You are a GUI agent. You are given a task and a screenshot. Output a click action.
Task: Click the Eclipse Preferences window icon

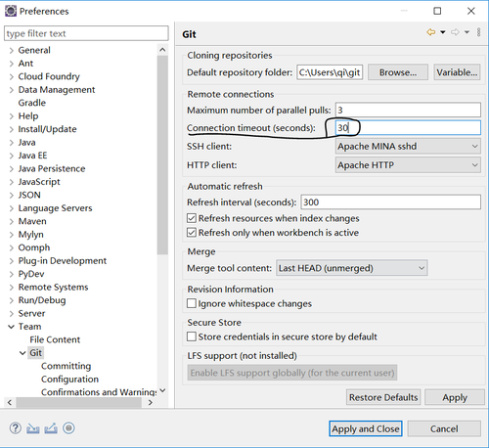tap(11, 11)
